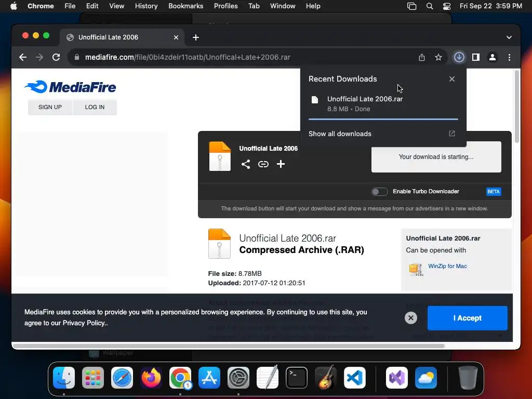This screenshot has height=399, width=532.
Task: Launch Firefox from the Dock
Action: 151,378
